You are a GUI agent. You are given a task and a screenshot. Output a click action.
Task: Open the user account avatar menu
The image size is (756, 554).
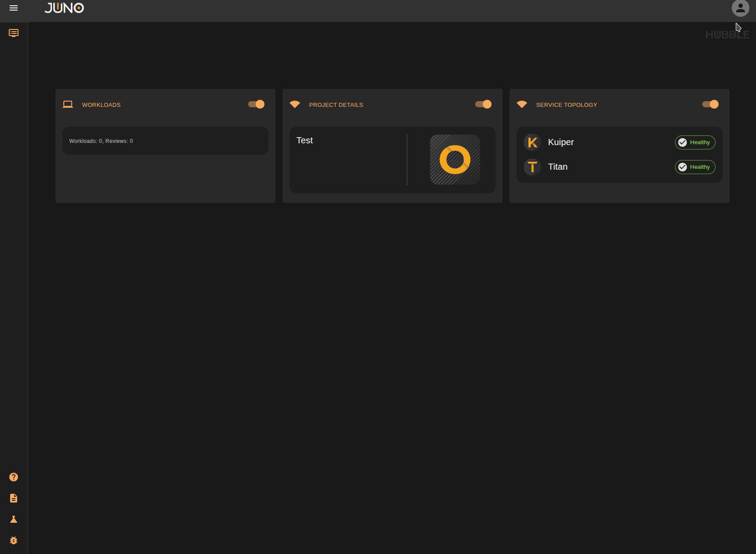[740, 8]
